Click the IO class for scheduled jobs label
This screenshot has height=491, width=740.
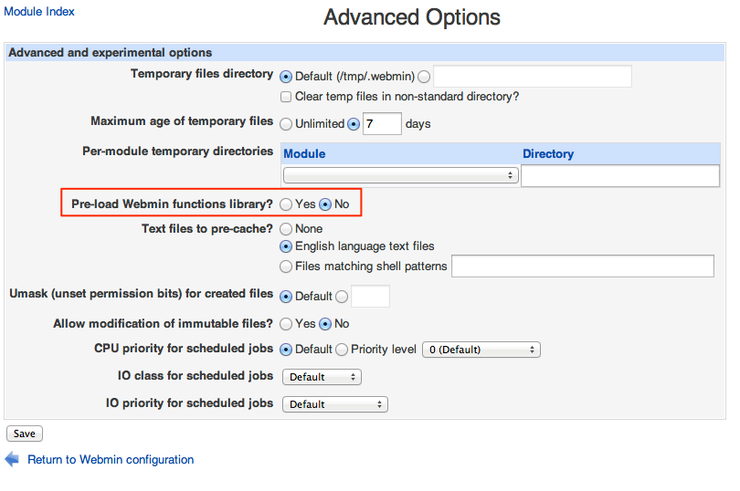pos(195,376)
